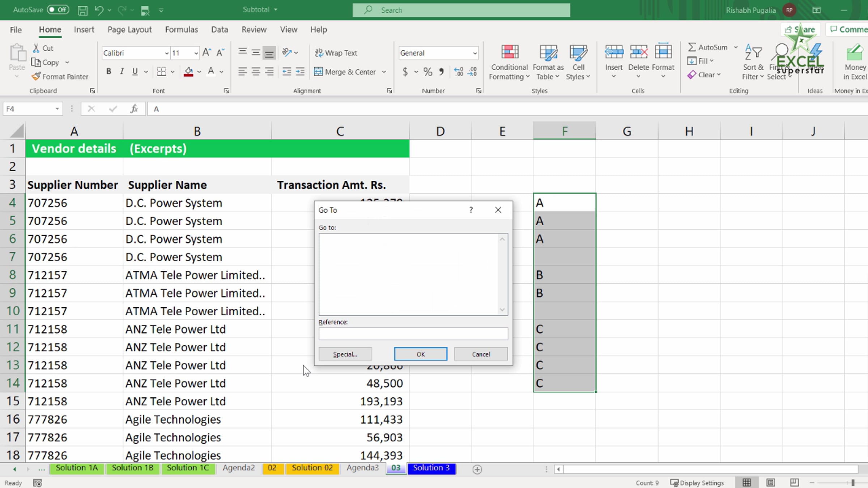Click the Percent Style icon
This screenshot has width=868, height=488.
[x=428, y=72]
